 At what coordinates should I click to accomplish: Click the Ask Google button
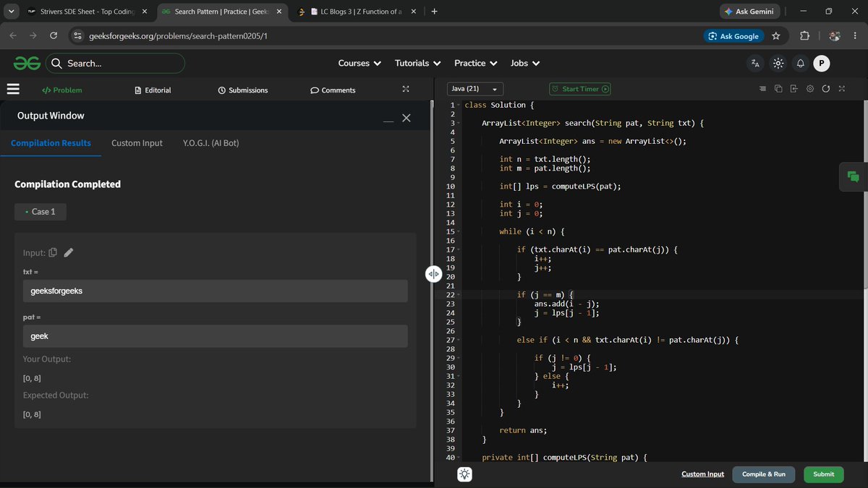click(x=734, y=36)
